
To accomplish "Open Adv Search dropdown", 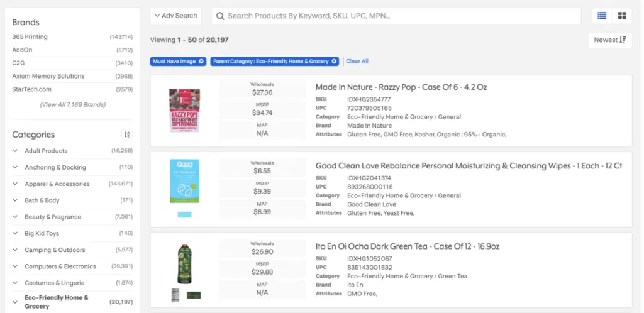I will (x=176, y=16).
